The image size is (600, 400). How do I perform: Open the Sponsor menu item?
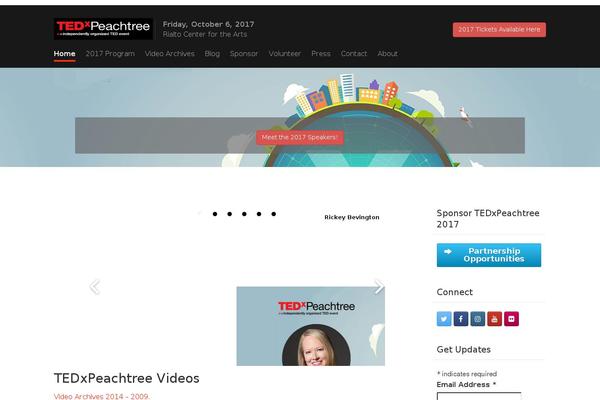click(244, 54)
